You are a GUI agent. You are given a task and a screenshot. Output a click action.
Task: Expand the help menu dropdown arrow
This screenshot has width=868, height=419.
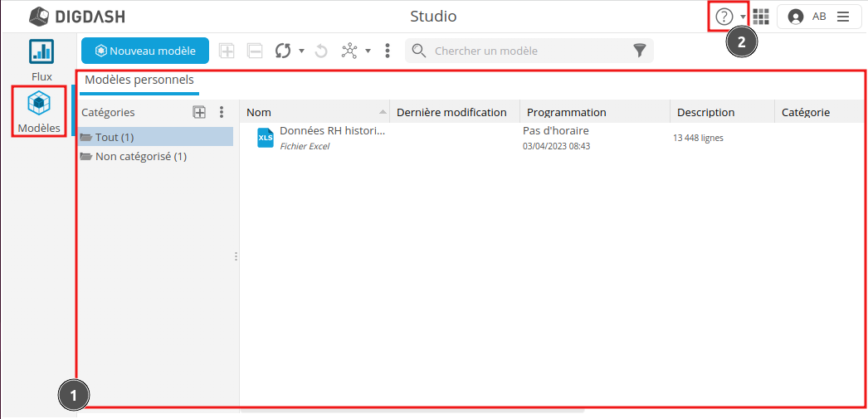[x=743, y=17]
